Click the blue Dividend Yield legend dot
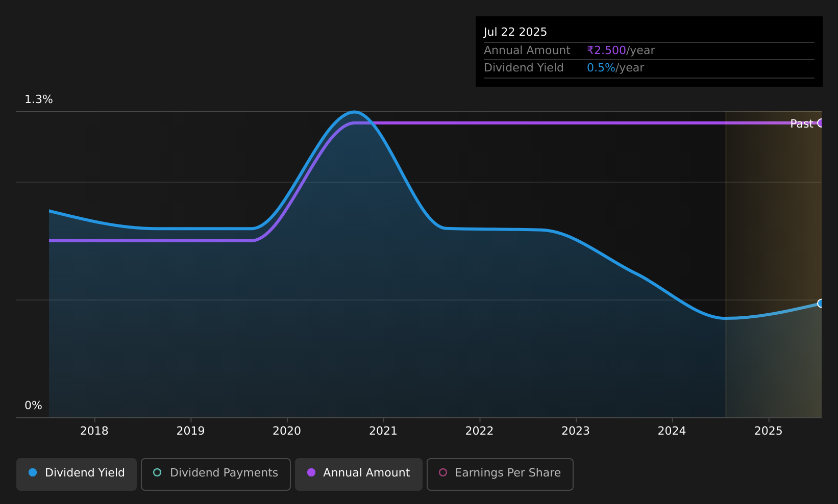The image size is (838, 504). (33, 472)
